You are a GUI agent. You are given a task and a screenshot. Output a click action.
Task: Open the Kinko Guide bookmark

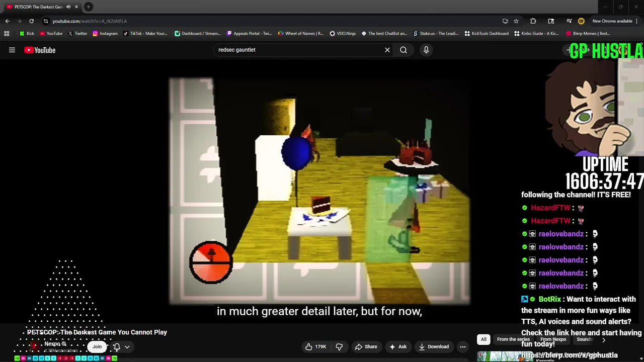tap(536, 34)
